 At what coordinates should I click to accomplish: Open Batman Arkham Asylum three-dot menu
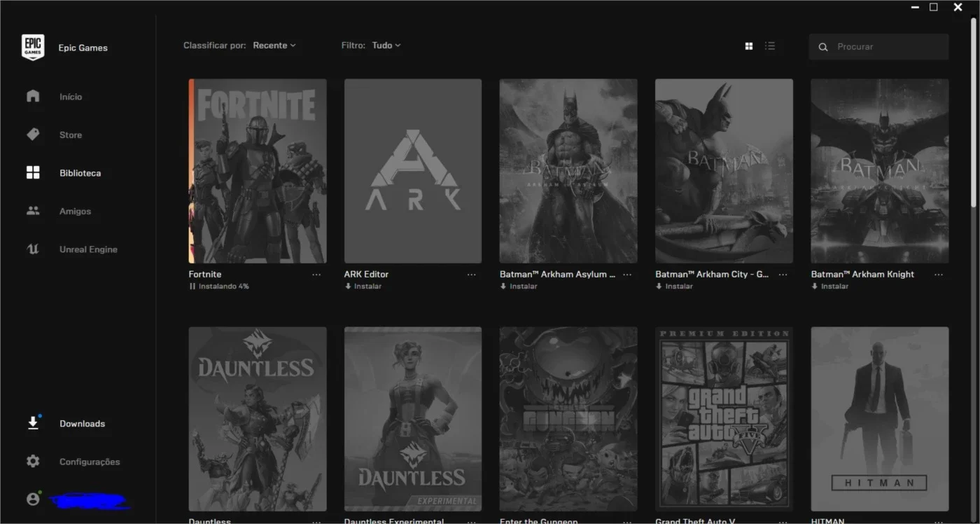pyautogui.click(x=627, y=275)
